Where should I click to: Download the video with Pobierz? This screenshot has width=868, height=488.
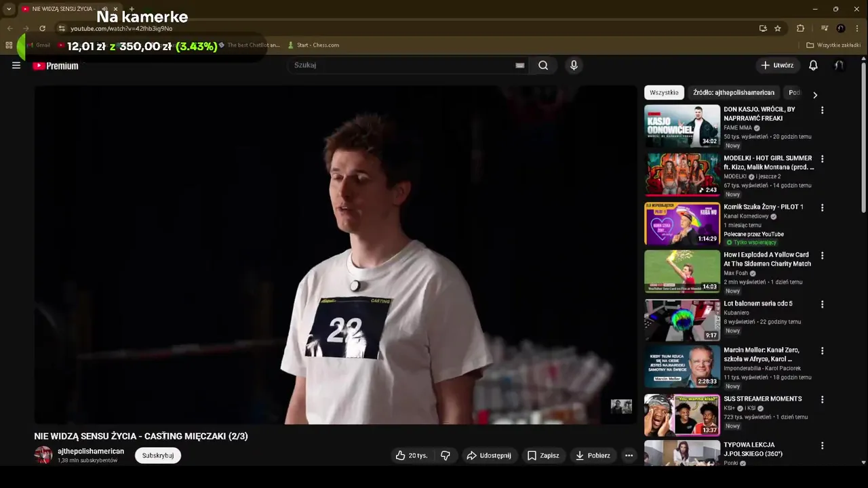[593, 455]
